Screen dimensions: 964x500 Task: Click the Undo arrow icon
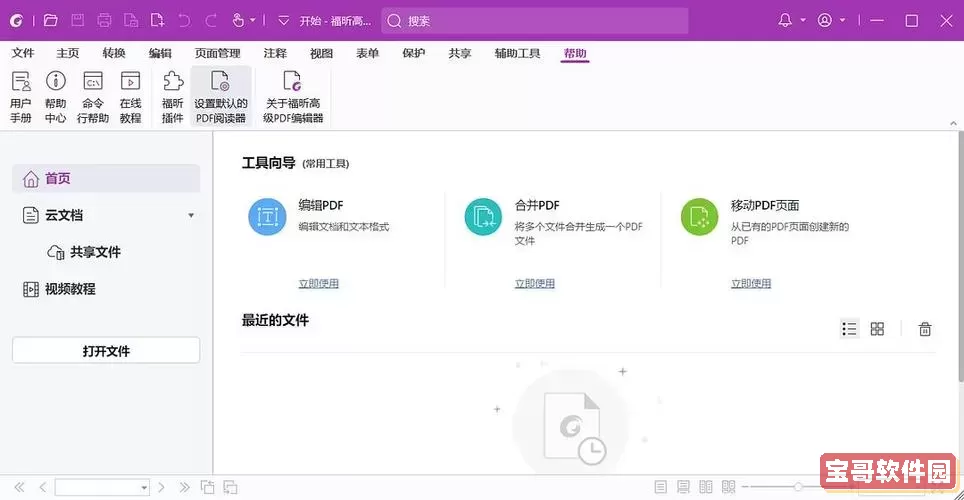click(x=184, y=20)
